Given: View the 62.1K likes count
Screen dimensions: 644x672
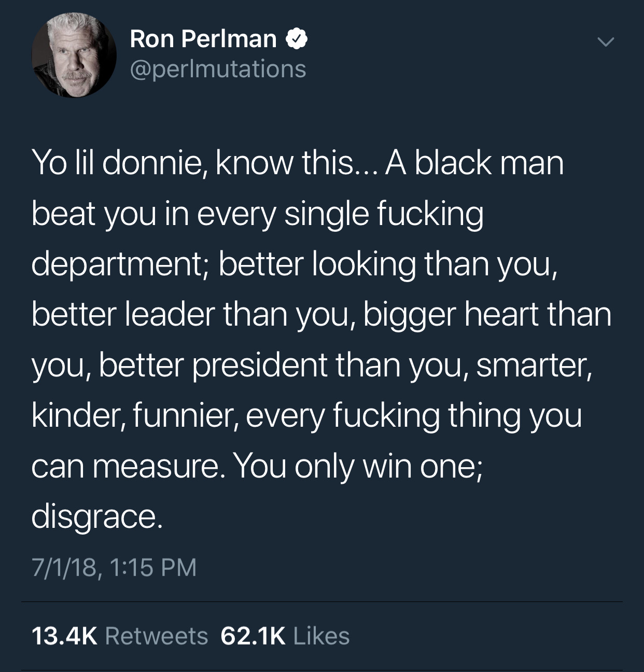Looking at the screenshot, I should pos(253,636).
